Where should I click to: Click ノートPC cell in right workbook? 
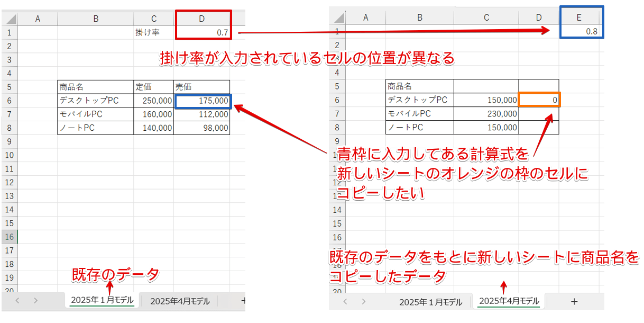pyautogui.click(x=420, y=127)
